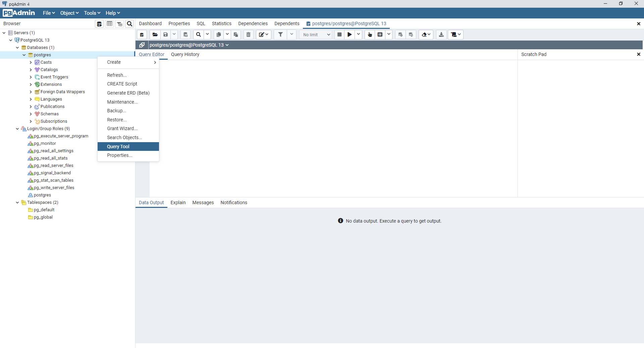Screen dimensions: 644x348
Task: Open the copy options dropdown arrow
Action: [x=227, y=35]
